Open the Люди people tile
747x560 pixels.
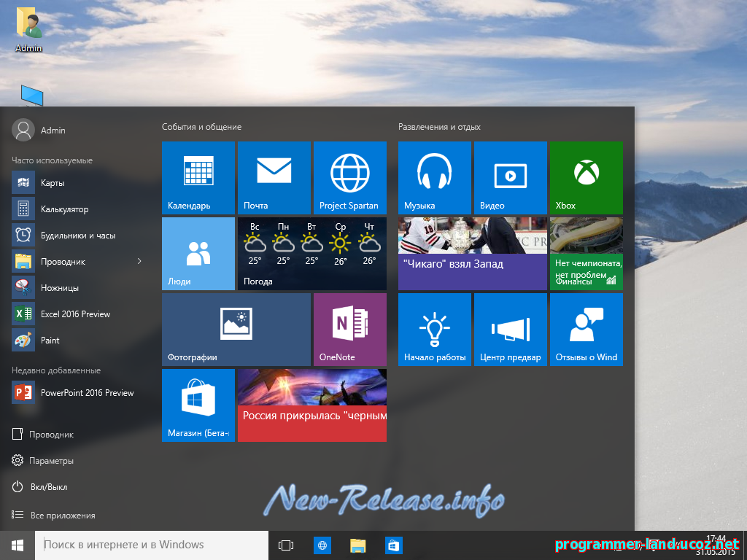198,253
